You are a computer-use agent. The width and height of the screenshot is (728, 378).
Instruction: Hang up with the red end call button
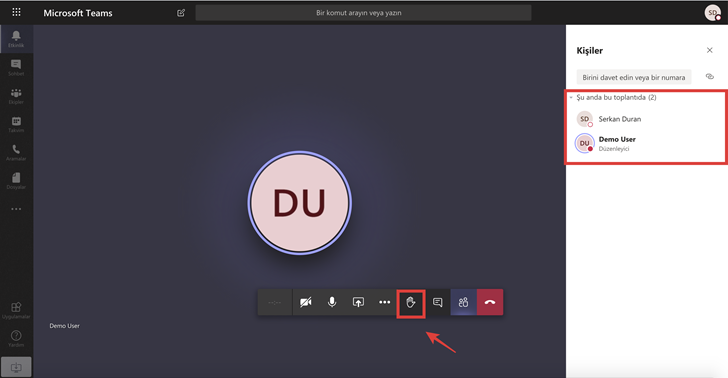pyautogui.click(x=490, y=303)
